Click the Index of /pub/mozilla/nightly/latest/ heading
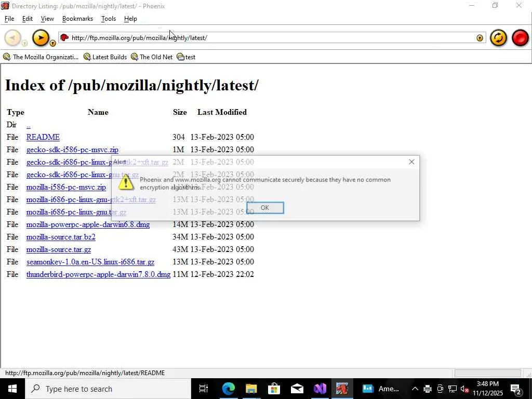 tap(131, 85)
